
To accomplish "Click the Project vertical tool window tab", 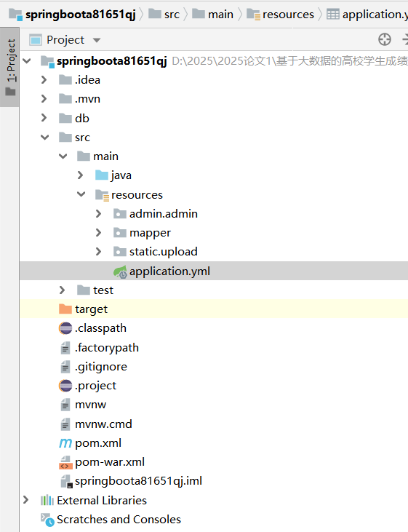I will tap(10, 67).
